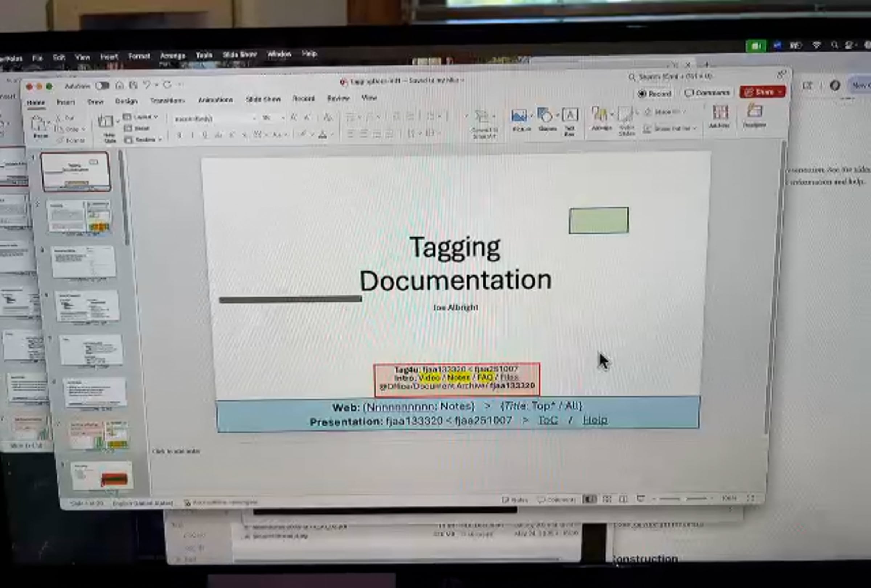Undo the last action
Image resolution: width=871 pixels, height=588 pixels.
pyautogui.click(x=147, y=85)
